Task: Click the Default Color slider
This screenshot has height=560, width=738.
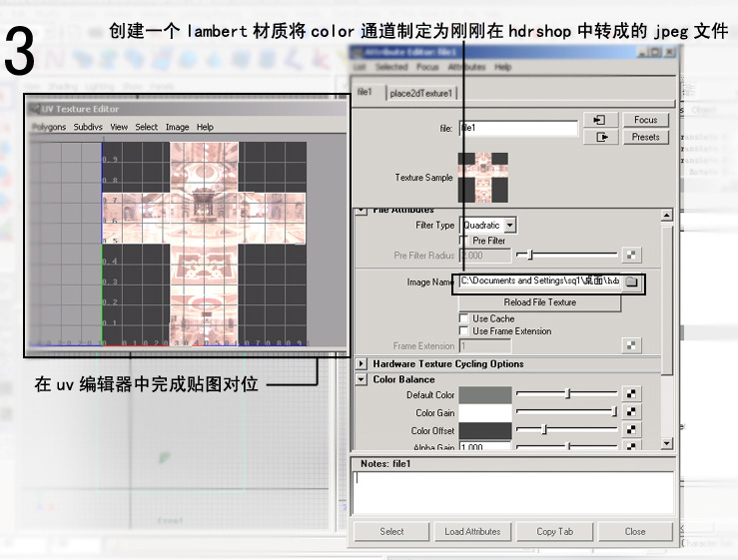Action: coord(566,393)
